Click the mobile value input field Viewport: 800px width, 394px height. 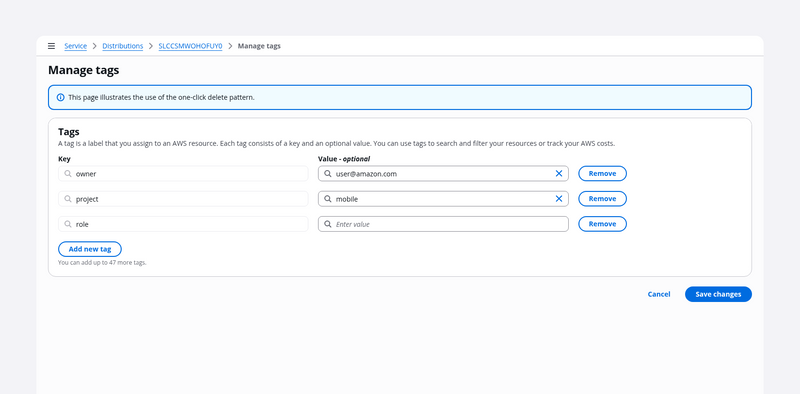coord(443,199)
